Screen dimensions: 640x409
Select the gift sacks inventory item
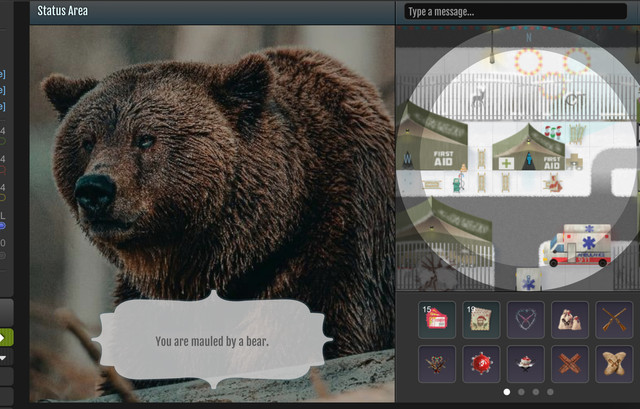[570, 320]
